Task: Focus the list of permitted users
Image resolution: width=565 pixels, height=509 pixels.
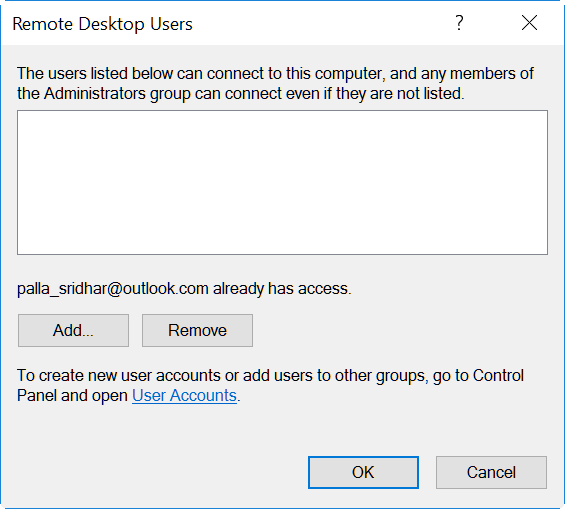Action: (x=282, y=183)
